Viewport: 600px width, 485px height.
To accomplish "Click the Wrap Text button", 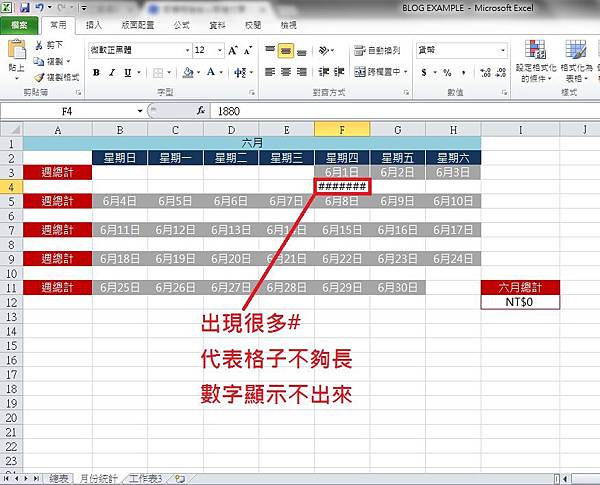I will tap(377, 50).
